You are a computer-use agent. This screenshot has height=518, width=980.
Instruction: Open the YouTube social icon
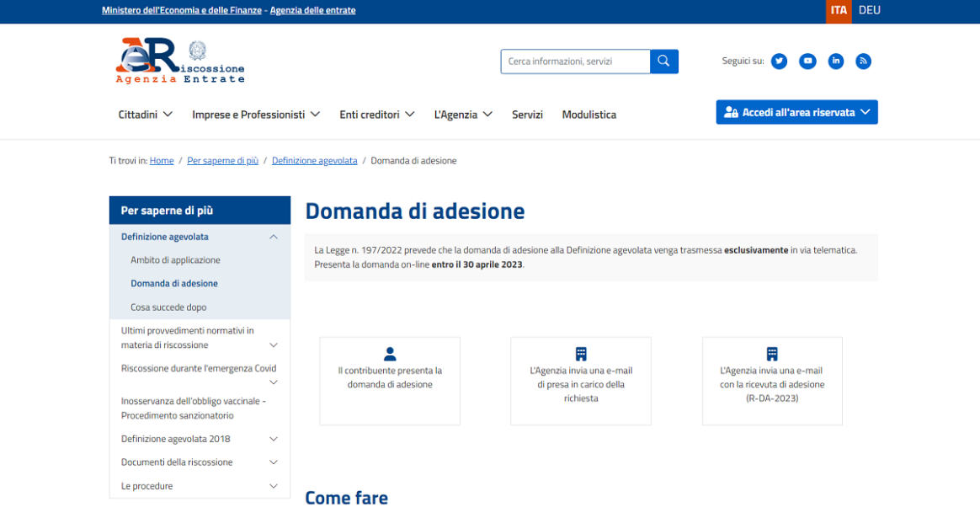pyautogui.click(x=807, y=61)
